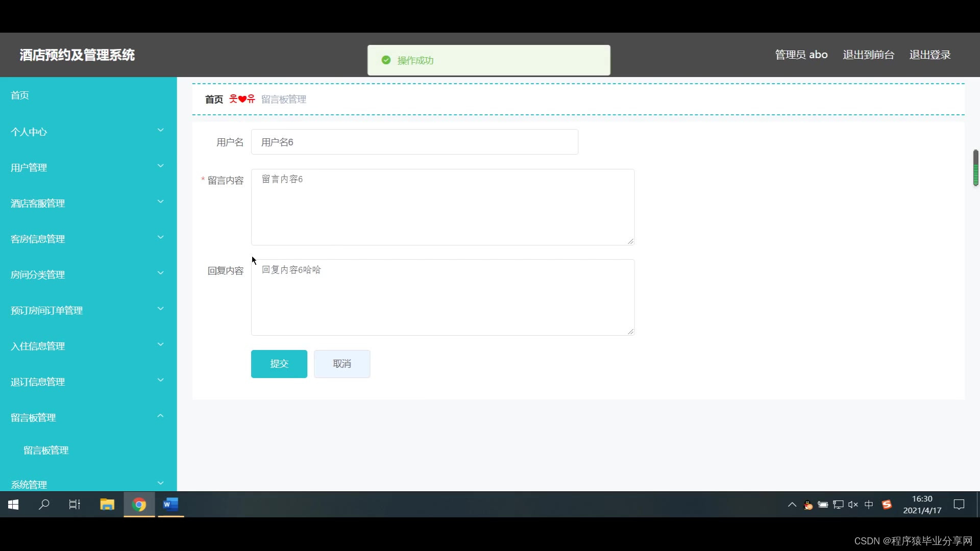Screen dimensions: 980x551
Task: Open the notification center icon
Action: coord(959,505)
